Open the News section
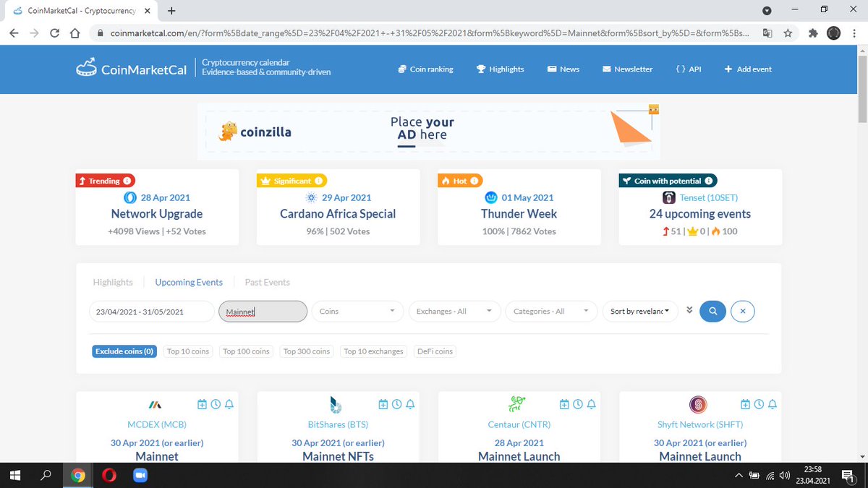868x488 pixels. pyautogui.click(x=563, y=69)
